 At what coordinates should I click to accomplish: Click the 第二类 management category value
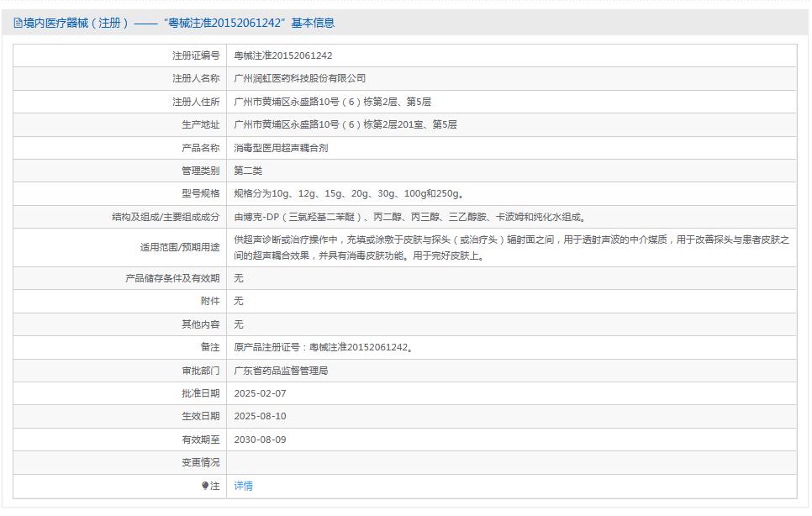click(248, 171)
